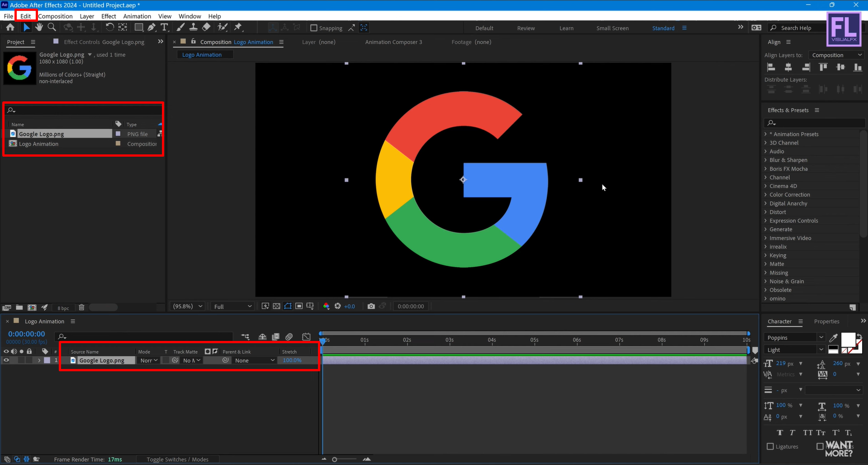
Task: Select the Pen tool
Action: coord(152,28)
